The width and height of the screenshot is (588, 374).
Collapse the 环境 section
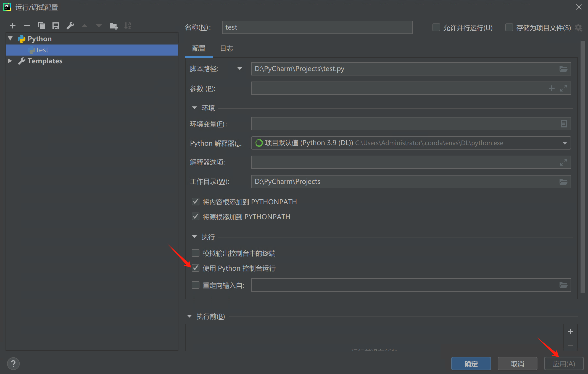point(194,108)
